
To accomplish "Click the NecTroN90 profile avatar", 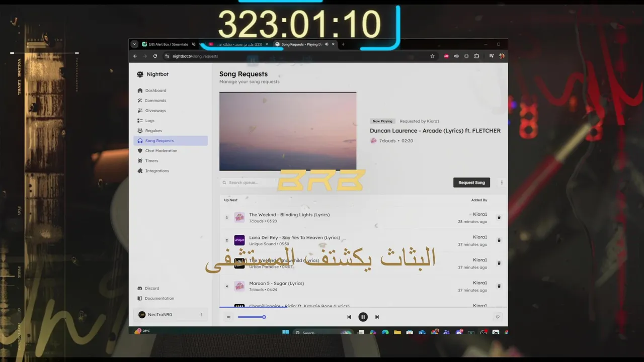I will [142, 315].
